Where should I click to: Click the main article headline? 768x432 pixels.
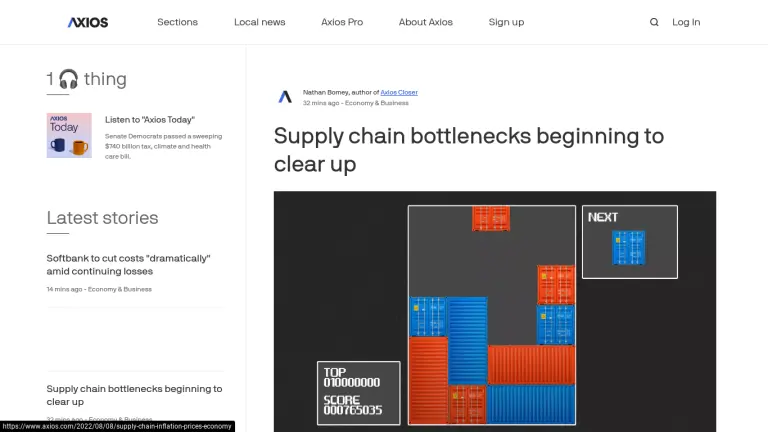coord(468,149)
